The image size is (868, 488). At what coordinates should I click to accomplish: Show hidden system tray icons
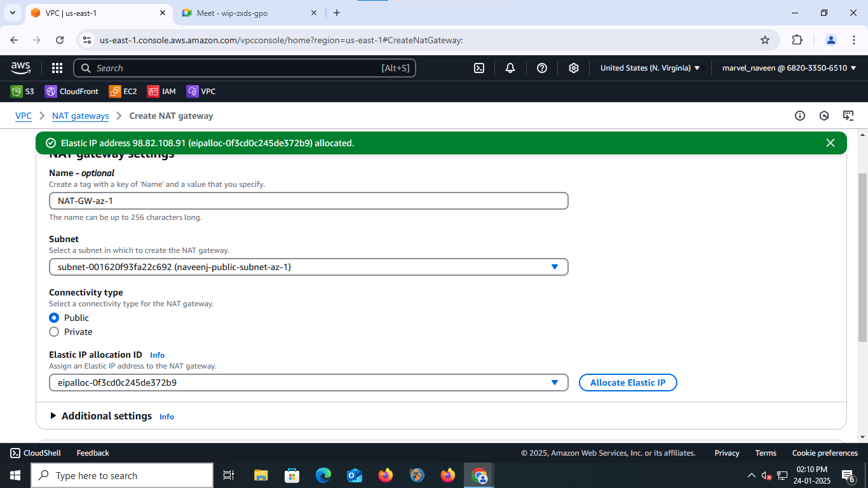(752, 475)
